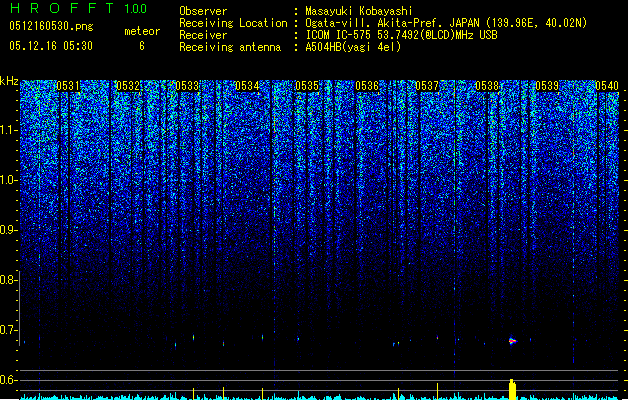Click the time marker 0532
Image resolution: width=629 pixels, height=400 pixels.
coord(128,86)
